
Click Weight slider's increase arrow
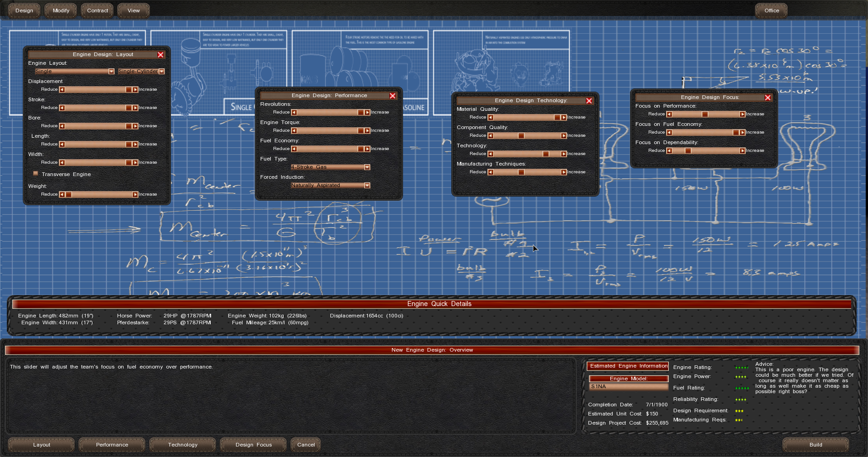tap(135, 195)
